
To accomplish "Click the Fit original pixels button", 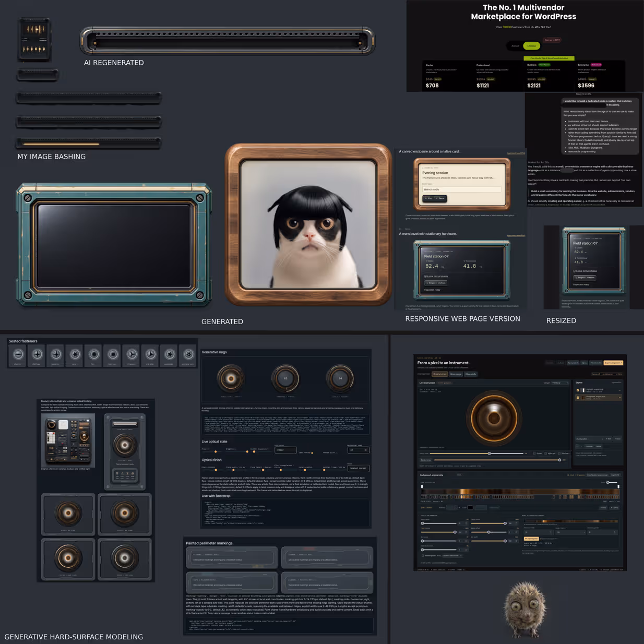I will tap(531, 539).
